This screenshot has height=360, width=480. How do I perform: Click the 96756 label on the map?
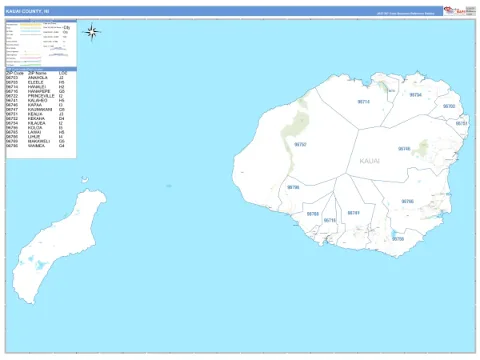[398, 239]
